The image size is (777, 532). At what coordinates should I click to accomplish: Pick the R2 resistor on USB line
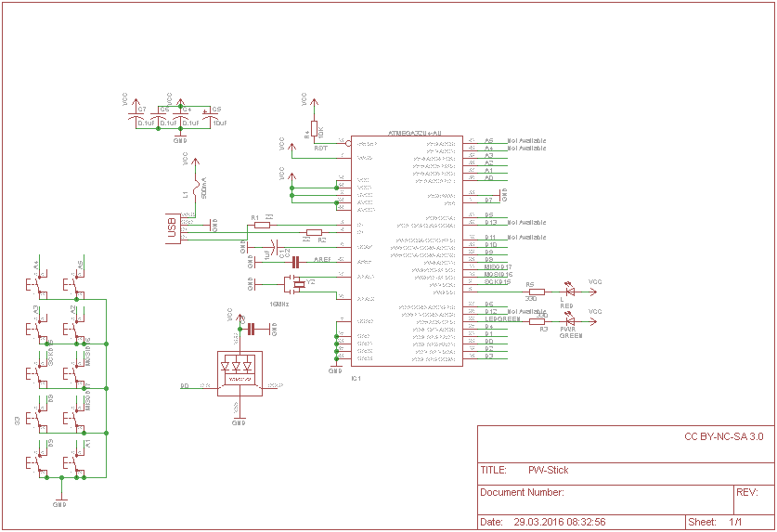pyautogui.click(x=314, y=232)
